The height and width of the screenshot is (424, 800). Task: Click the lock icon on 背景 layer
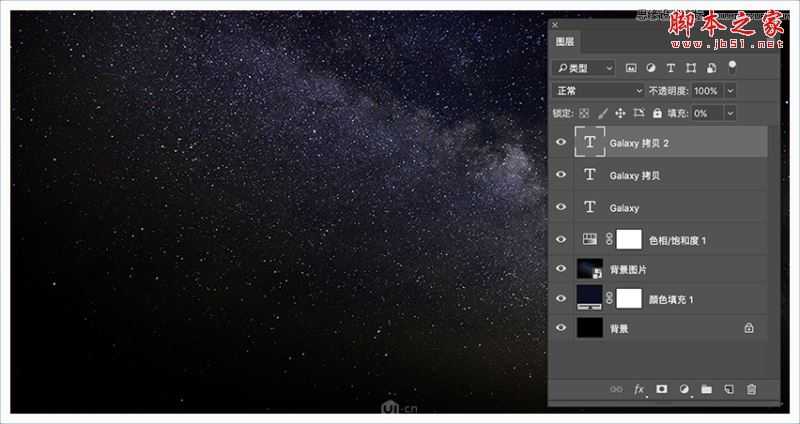[749, 328]
